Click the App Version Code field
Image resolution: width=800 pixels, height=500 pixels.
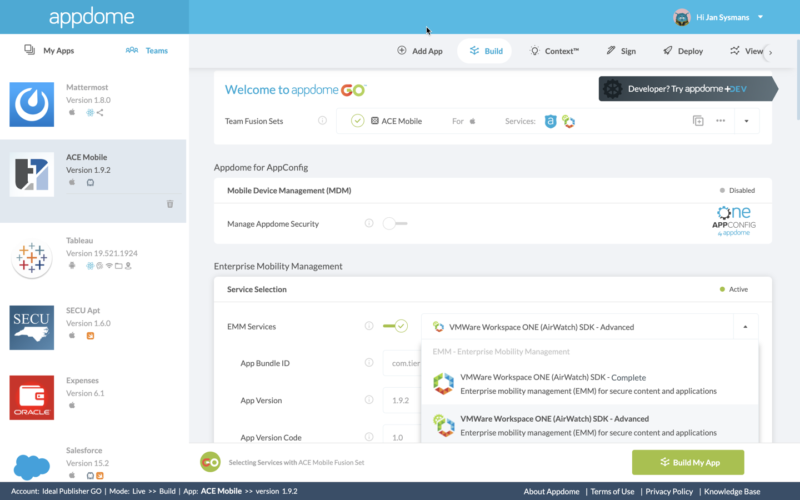click(x=402, y=435)
